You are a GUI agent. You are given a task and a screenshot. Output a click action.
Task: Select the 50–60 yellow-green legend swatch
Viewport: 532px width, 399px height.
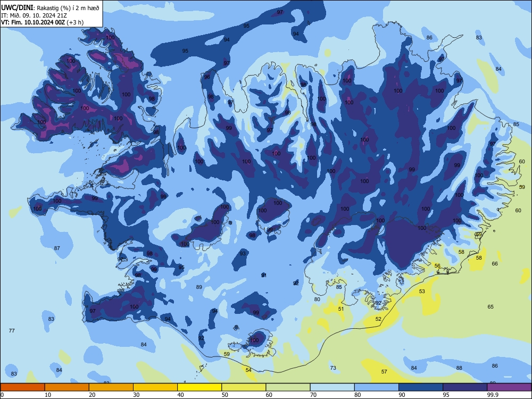244,387
